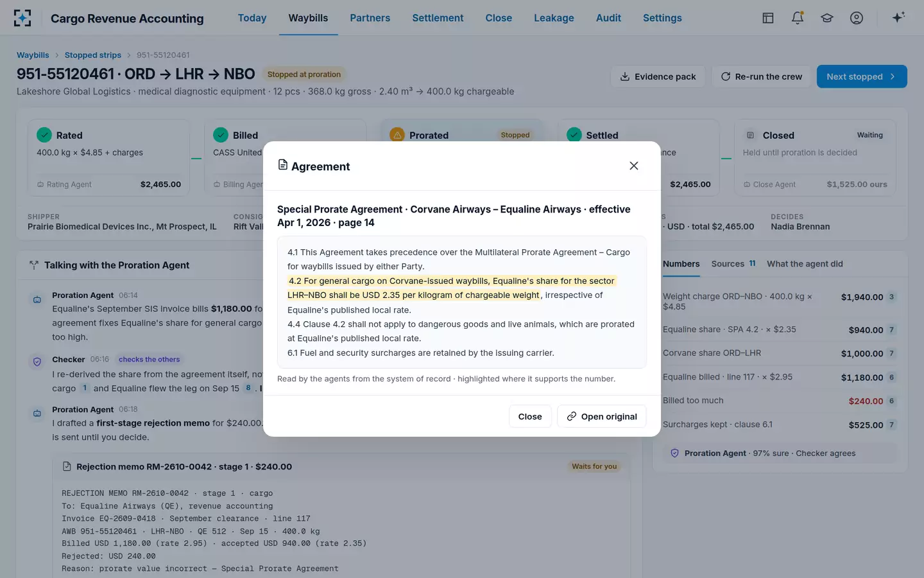Switch to the Sources tab
Screen dimensions: 924x578
tap(733, 264)
